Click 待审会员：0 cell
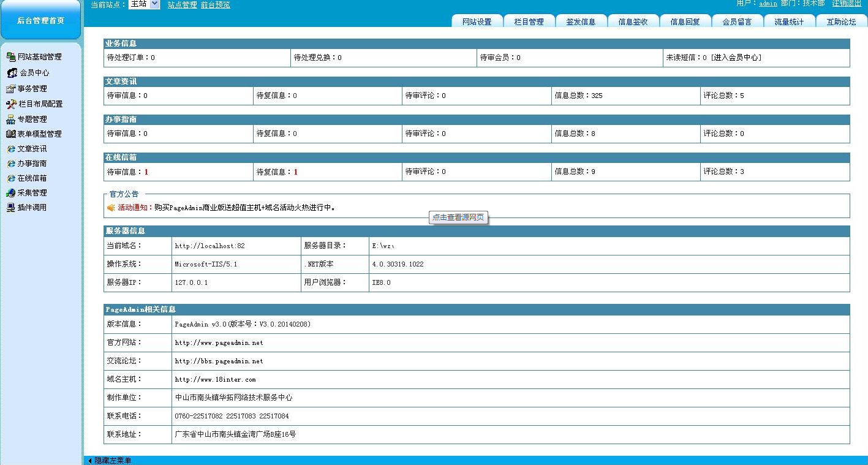 click(x=570, y=58)
